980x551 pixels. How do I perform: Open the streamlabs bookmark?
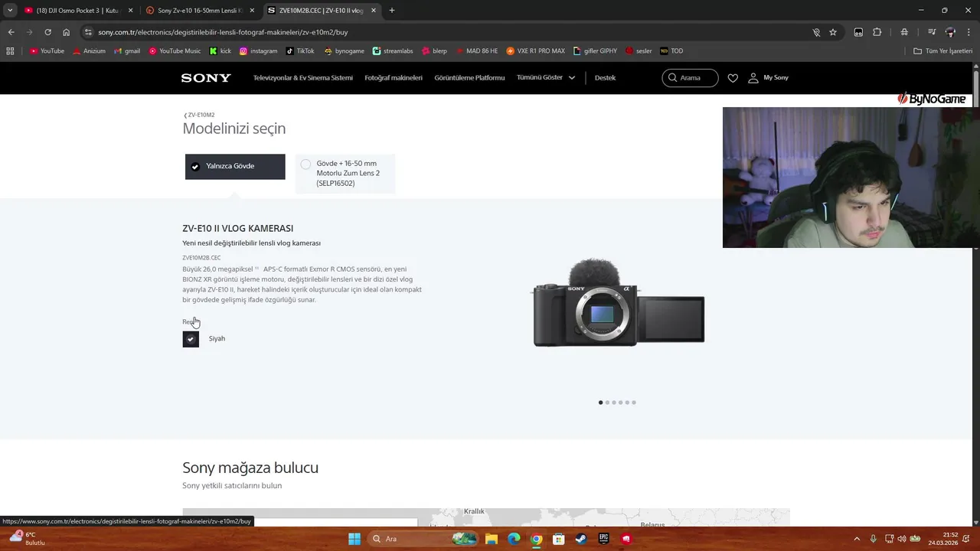pos(393,51)
